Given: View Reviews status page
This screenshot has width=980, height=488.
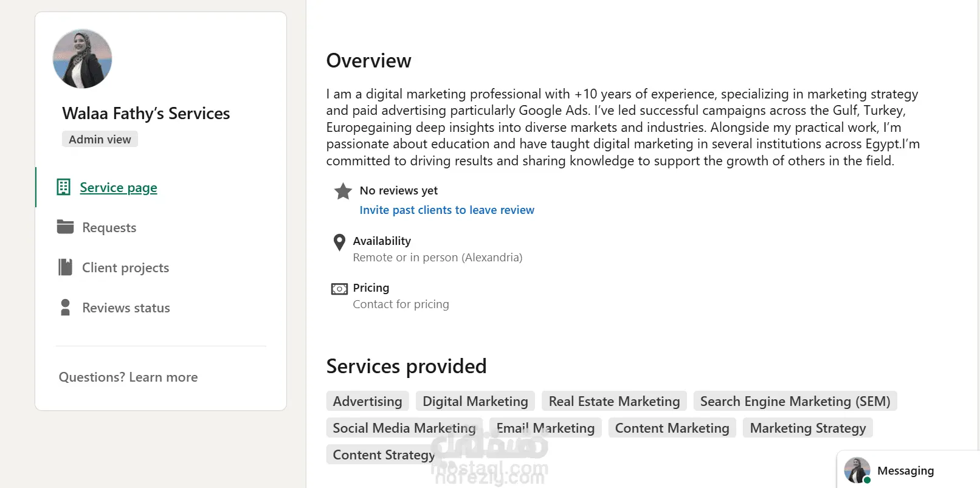Looking at the screenshot, I should (x=126, y=308).
